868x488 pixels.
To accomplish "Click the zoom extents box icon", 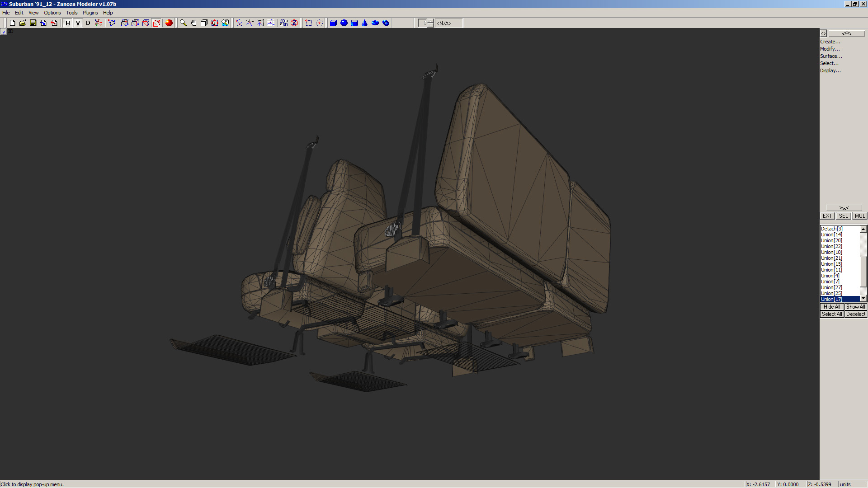I will coord(204,23).
